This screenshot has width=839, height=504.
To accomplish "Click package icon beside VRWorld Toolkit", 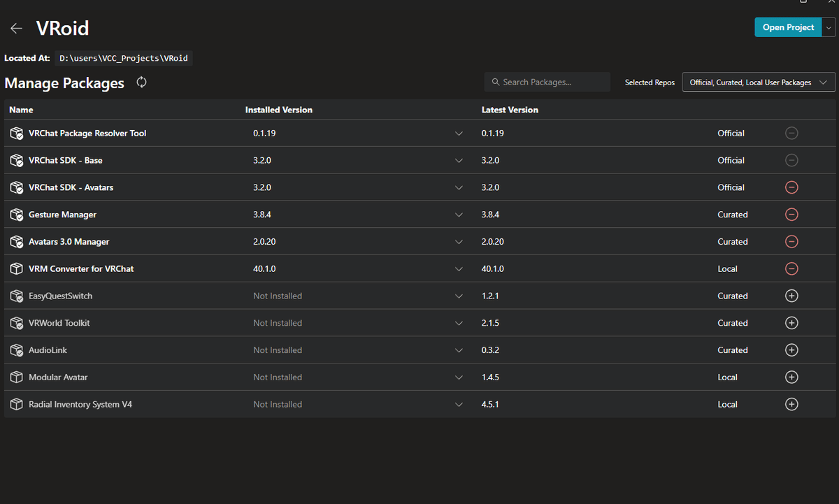I will [17, 323].
